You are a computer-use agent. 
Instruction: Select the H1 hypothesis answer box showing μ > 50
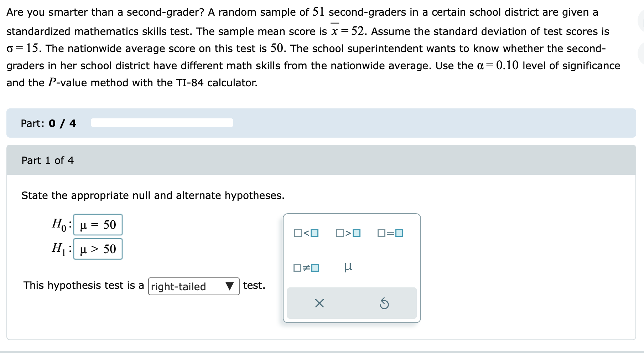(x=98, y=249)
